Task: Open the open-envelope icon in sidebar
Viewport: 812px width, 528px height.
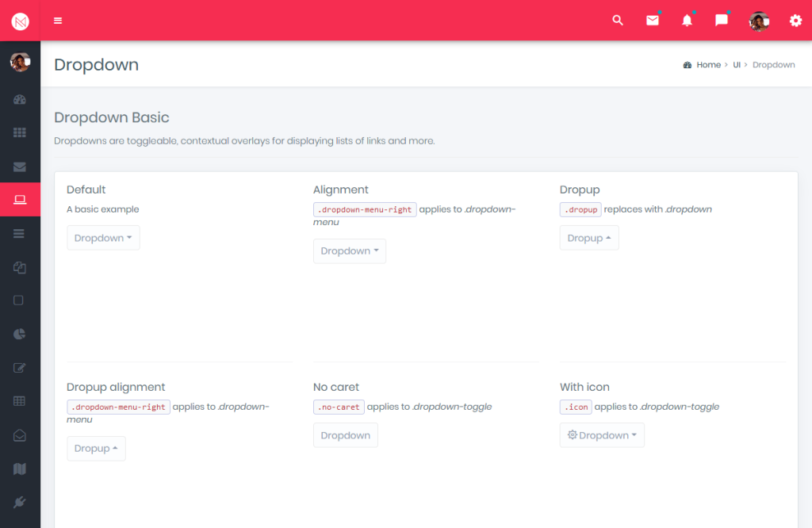Action: (x=20, y=435)
